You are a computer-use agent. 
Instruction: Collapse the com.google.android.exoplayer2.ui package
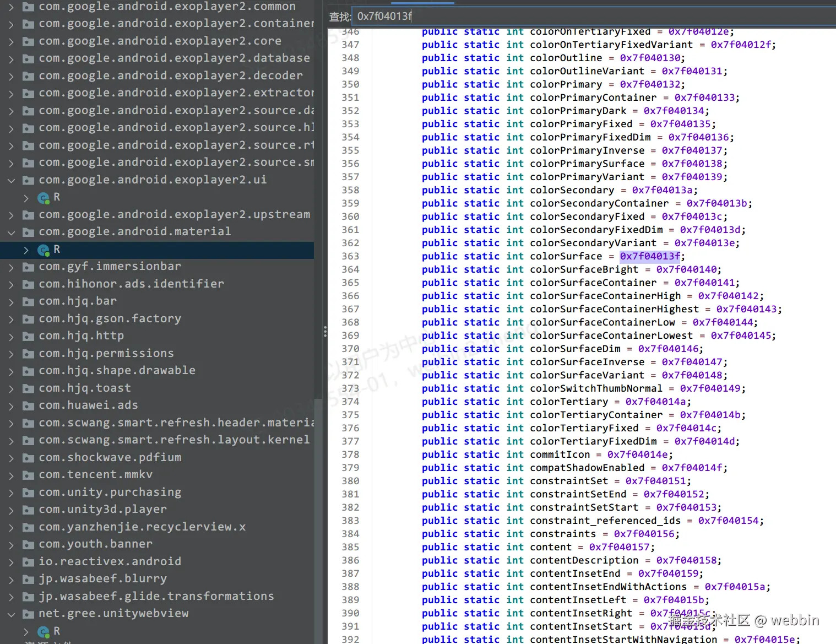click(x=11, y=180)
